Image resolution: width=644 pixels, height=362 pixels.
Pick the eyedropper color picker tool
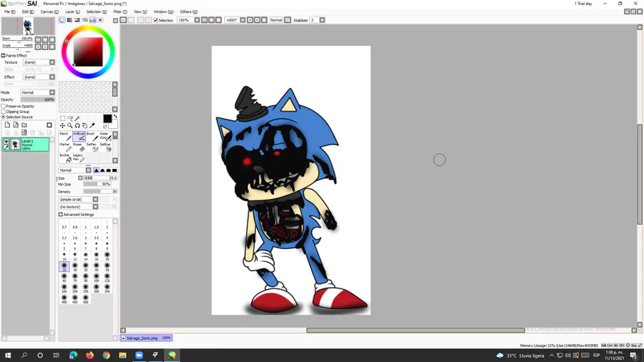tap(92, 126)
